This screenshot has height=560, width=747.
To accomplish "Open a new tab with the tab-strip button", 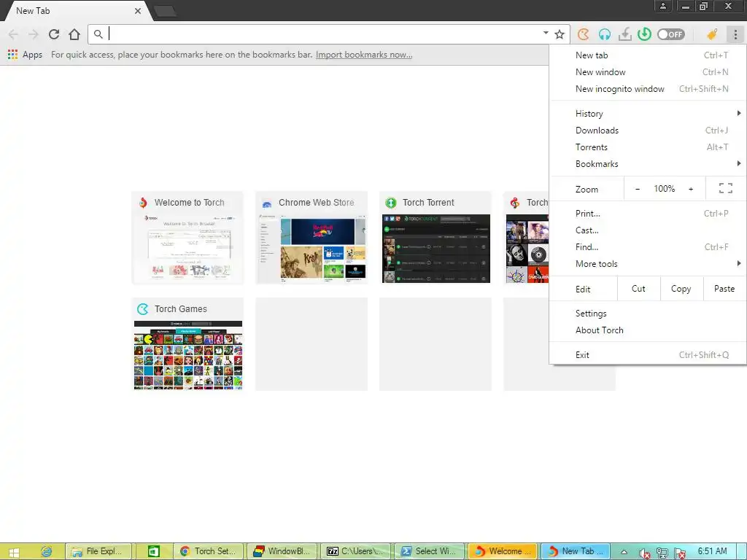I will [166, 12].
